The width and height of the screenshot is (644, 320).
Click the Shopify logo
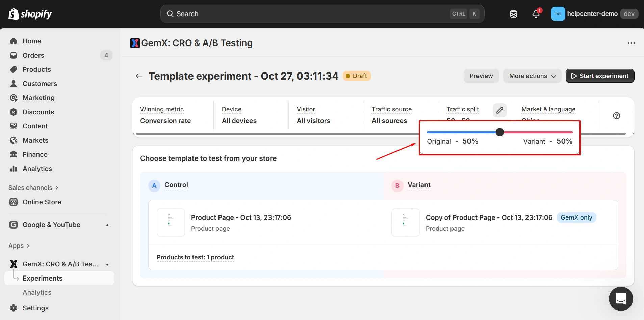30,14
